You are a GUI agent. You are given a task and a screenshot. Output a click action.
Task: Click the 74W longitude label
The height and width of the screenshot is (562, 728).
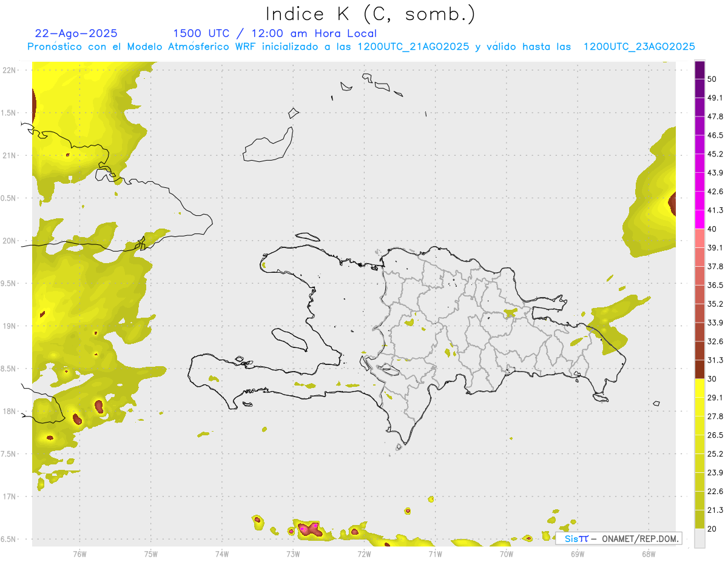tap(222, 554)
